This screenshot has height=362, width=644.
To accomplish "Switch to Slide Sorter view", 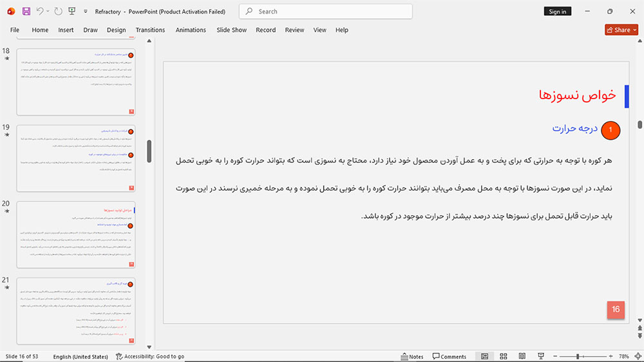I will 504,356.
